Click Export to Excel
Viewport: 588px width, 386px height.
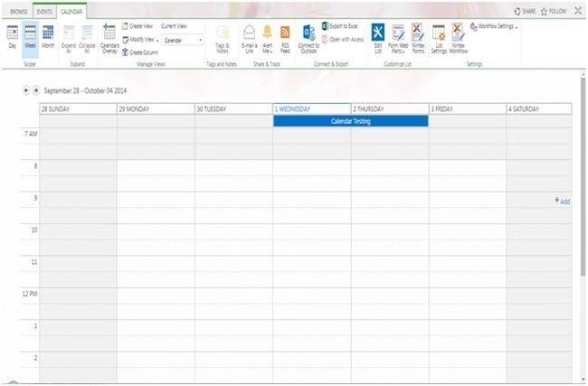point(340,26)
